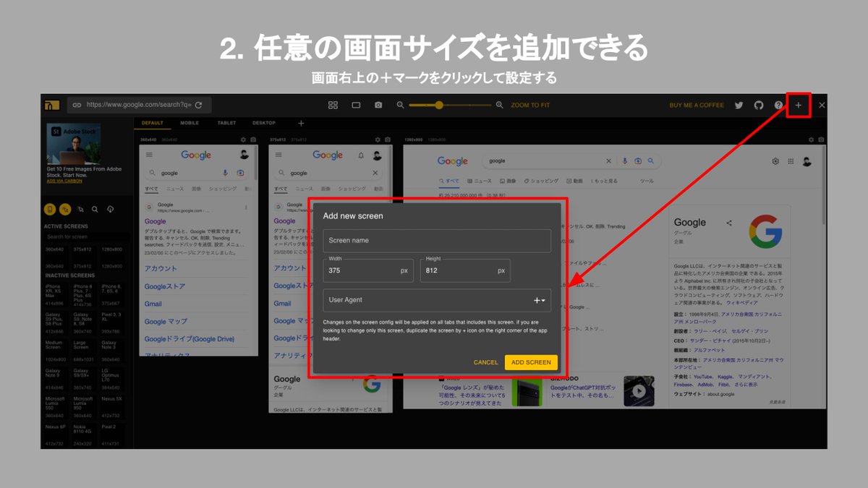This screenshot has height=488, width=868.
Task: Toggle the second yellow circular sidebar button
Action: click(65, 209)
